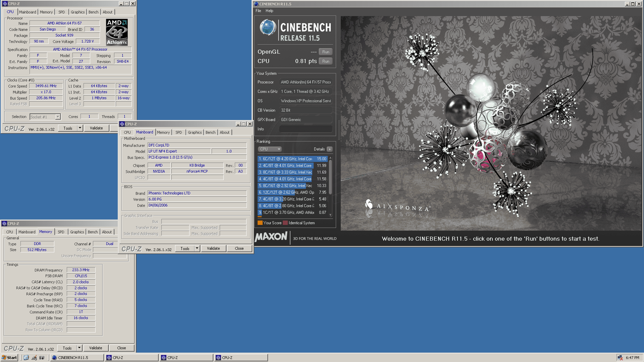644x362 pixels.
Task: Click the DRAM Frequency value 233.3 MHz
Action: click(81, 270)
